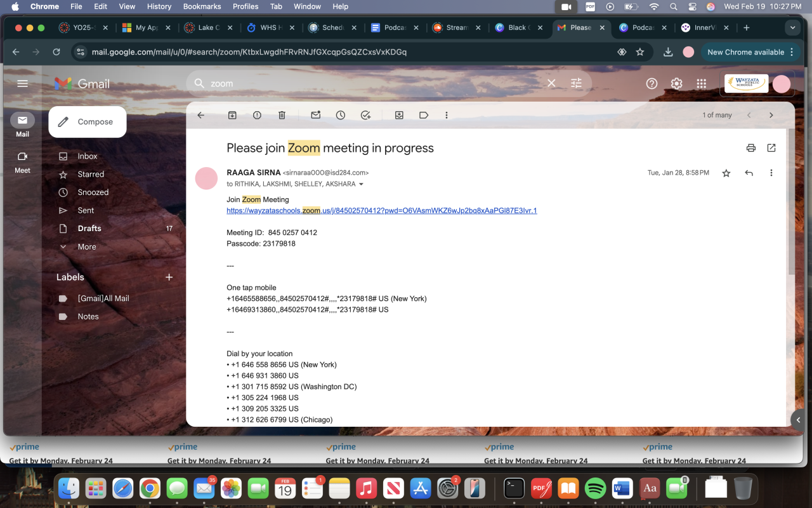Expand recipient details arrow
The width and height of the screenshot is (812, 508).
click(x=362, y=184)
